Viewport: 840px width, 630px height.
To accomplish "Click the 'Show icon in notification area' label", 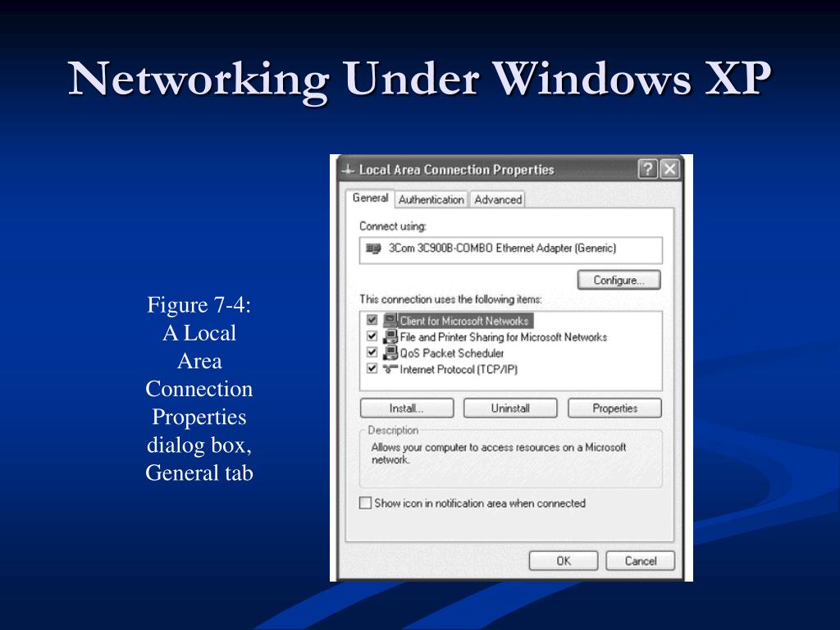I will 480,503.
